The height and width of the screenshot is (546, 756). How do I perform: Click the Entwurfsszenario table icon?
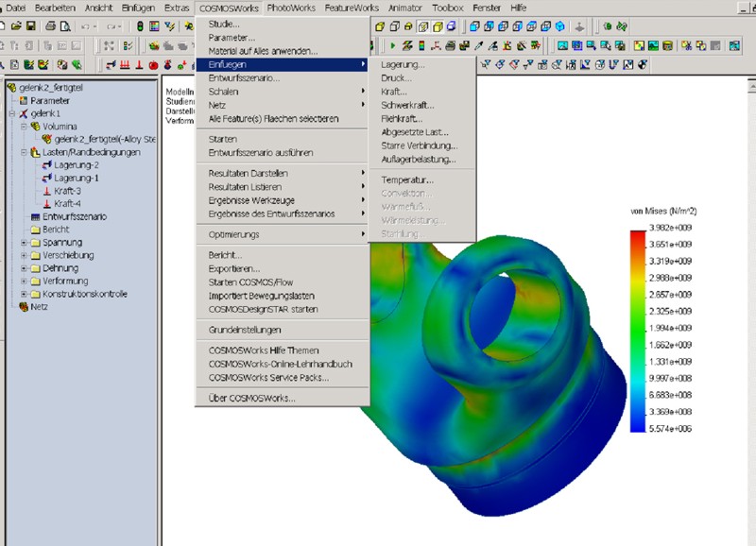35,217
